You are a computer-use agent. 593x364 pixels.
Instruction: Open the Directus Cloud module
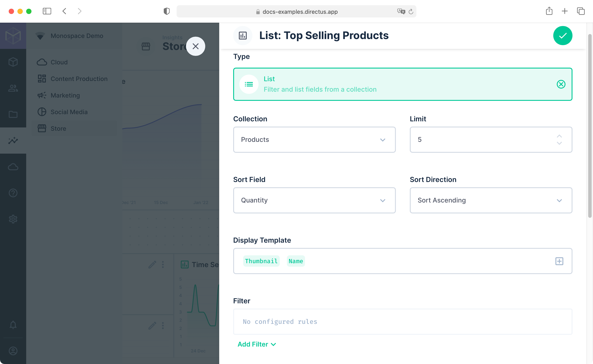[x=13, y=167]
